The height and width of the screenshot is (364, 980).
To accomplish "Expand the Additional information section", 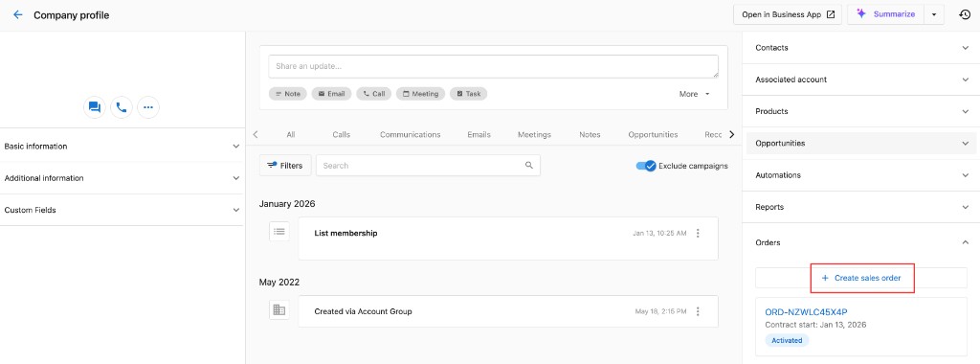I will tap(122, 178).
